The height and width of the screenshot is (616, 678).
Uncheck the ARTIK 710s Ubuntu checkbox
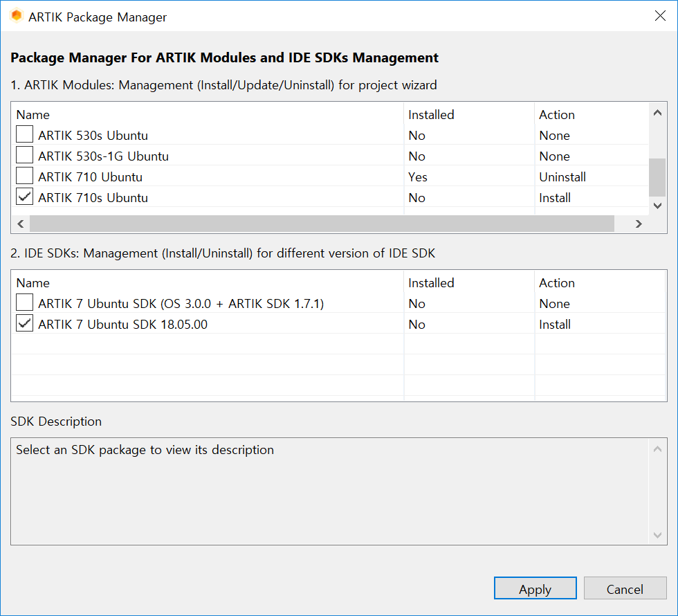(x=25, y=197)
